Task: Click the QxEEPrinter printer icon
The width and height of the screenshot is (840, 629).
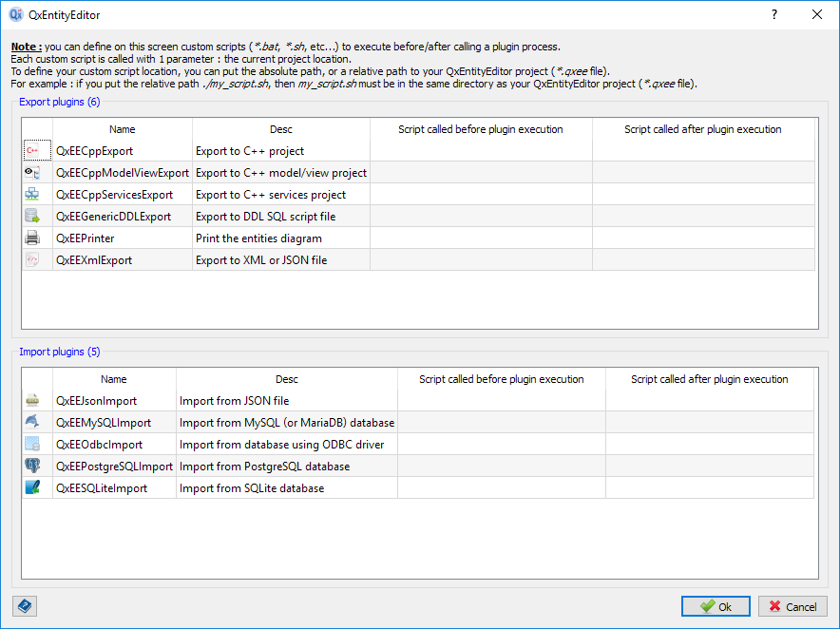Action: tap(32, 238)
